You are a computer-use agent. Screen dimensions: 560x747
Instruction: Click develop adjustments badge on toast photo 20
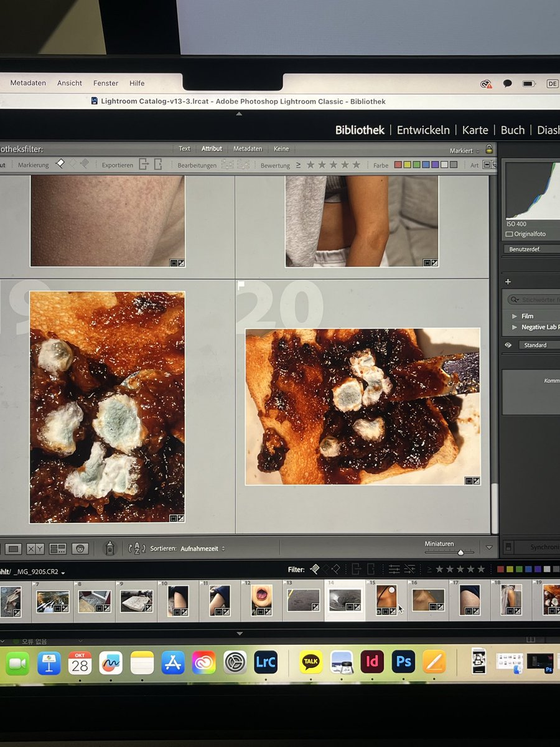476,481
